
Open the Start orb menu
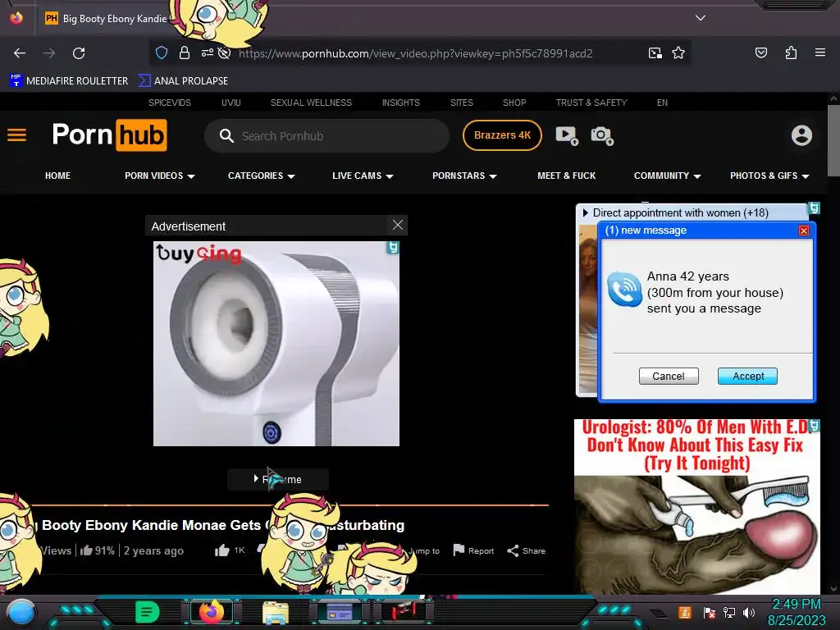pos(21,613)
